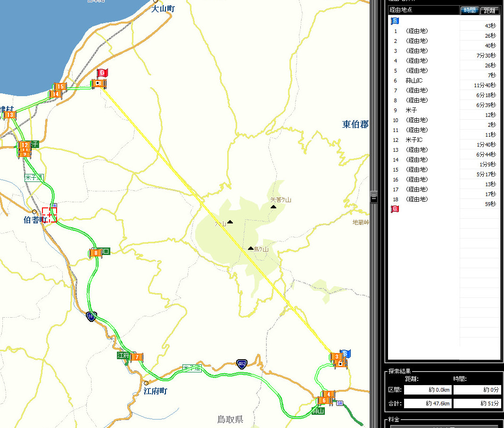The width and height of the screenshot is (504, 428).
Task: Click the 6分39秒 time value
Action: coord(486,105)
